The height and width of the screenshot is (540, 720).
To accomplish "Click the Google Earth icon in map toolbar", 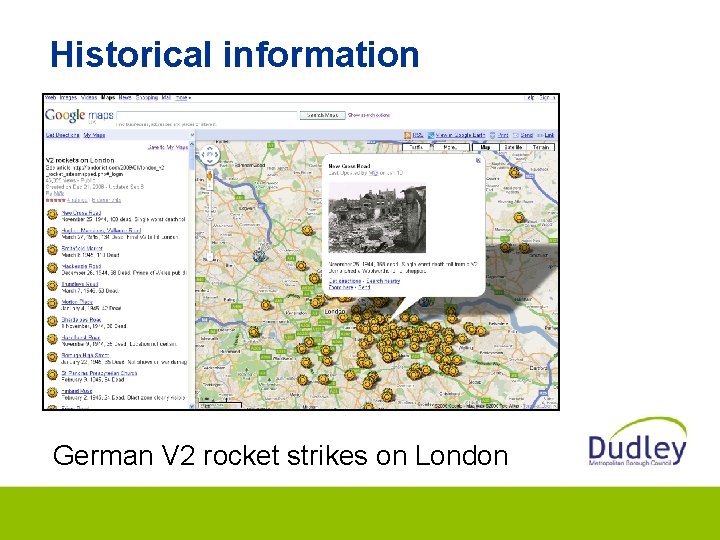I will [x=431, y=135].
